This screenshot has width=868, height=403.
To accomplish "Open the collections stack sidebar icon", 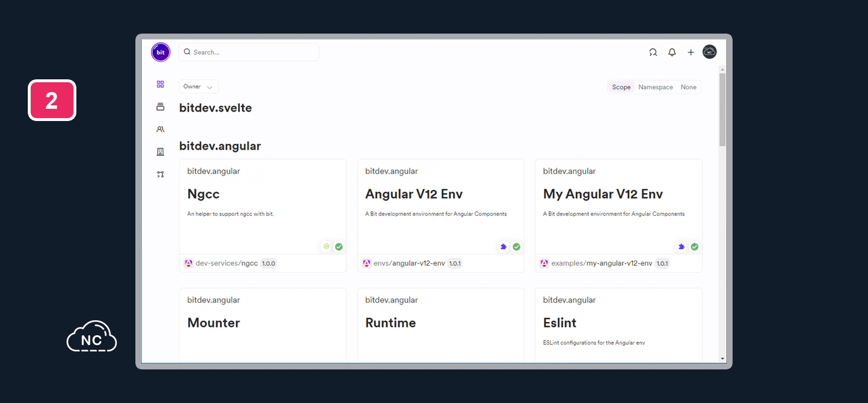I will click(160, 107).
